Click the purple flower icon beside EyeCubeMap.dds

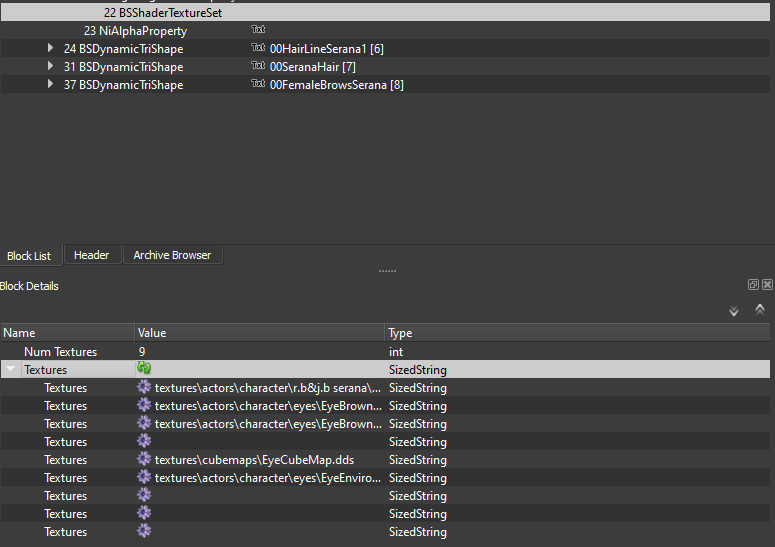pyautogui.click(x=144, y=459)
